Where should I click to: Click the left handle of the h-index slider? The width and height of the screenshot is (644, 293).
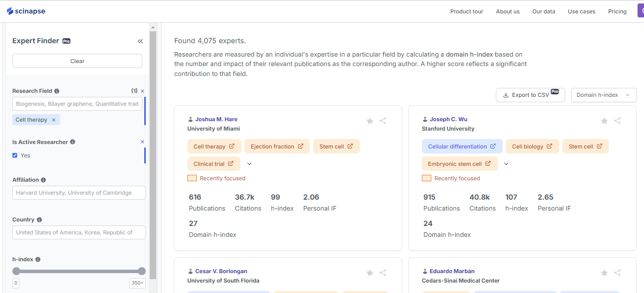click(16, 271)
